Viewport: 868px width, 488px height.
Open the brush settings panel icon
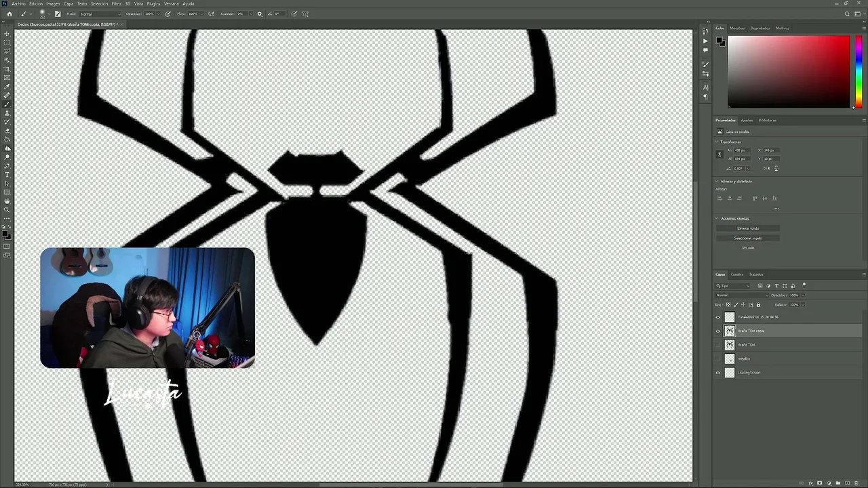[x=58, y=14]
